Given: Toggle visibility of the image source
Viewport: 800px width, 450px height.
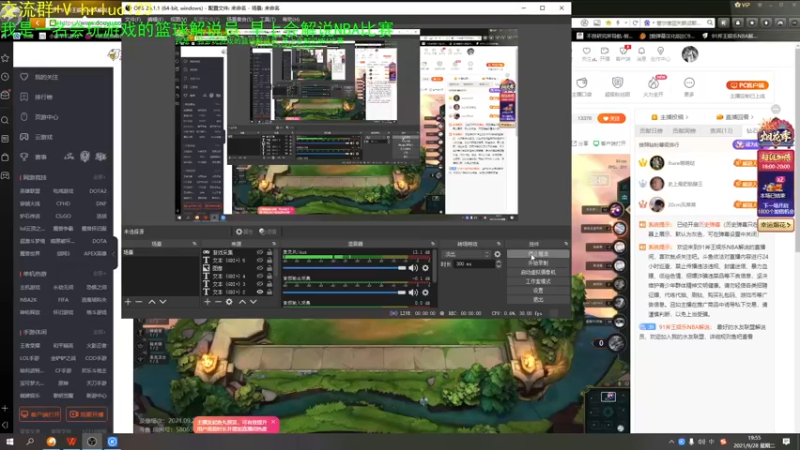Looking at the screenshot, I should pyautogui.click(x=260, y=268).
